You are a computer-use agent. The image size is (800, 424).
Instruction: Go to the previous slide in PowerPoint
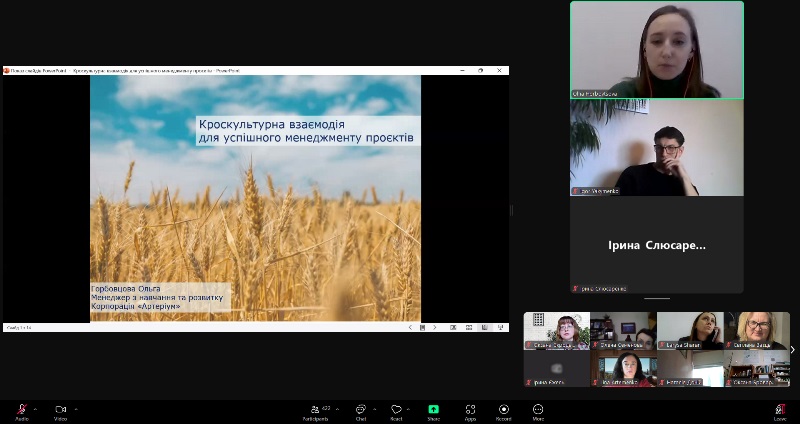click(409, 327)
